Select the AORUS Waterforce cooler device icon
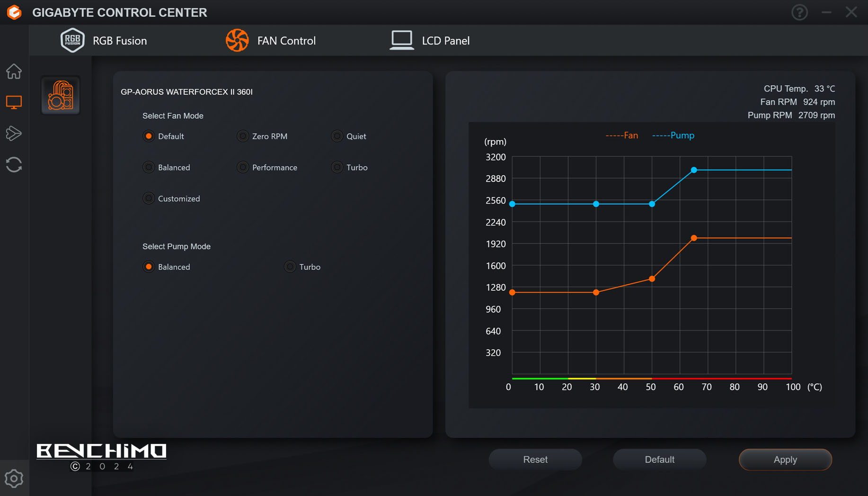 tap(61, 95)
